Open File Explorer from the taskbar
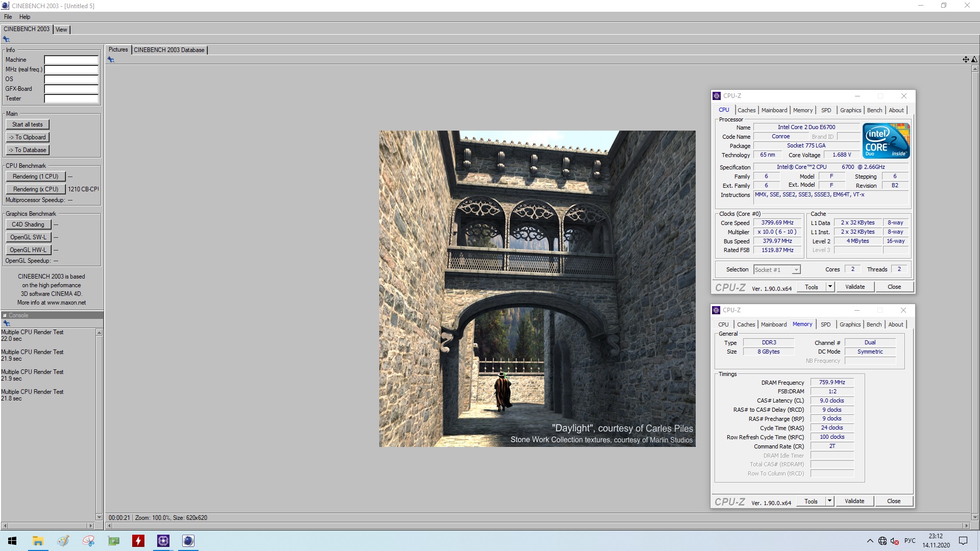Viewport: 980px width, 551px height. tap(38, 541)
